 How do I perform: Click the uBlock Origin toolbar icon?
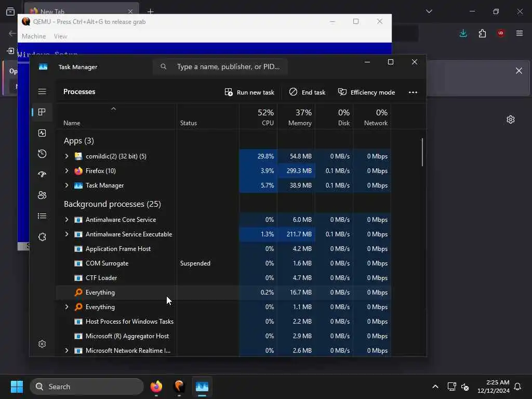pos(500,33)
